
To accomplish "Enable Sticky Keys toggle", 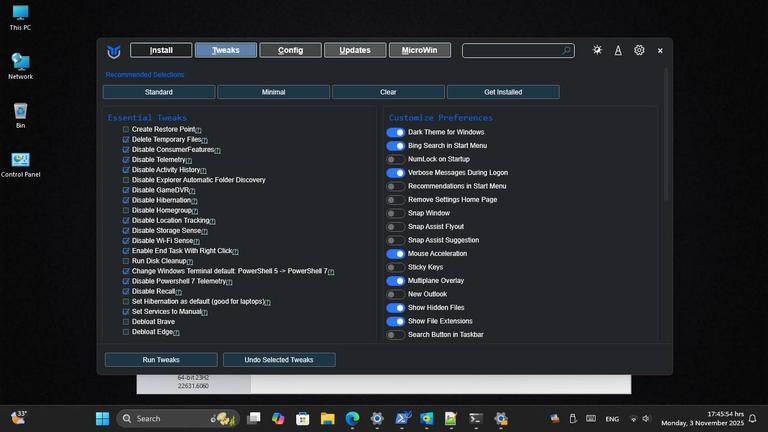I will click(x=395, y=267).
